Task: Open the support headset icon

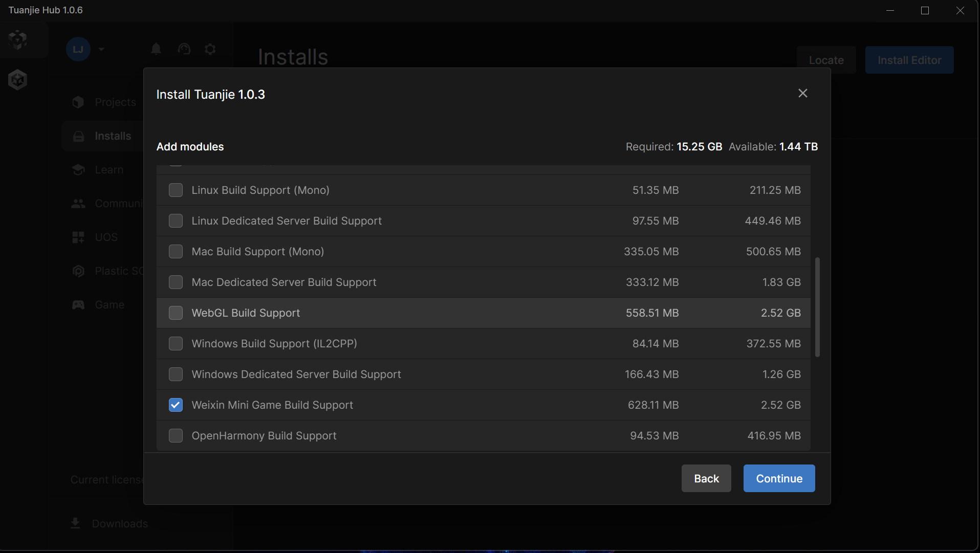Action: coord(184,49)
